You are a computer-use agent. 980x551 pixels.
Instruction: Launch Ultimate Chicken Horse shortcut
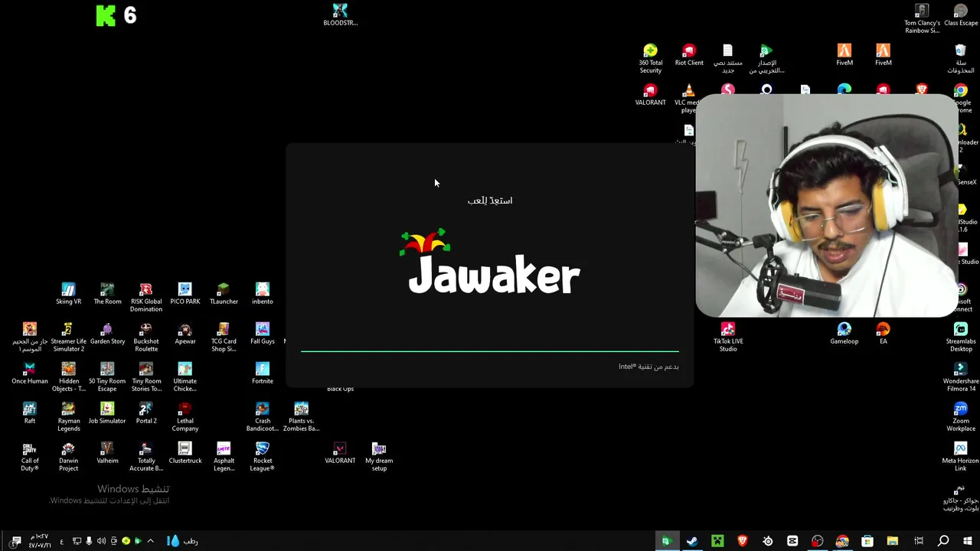[x=185, y=377]
